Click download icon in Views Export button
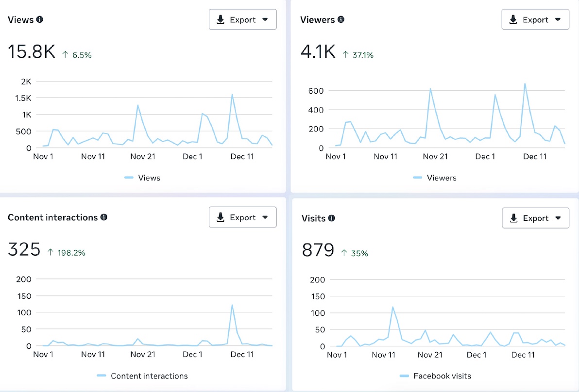 click(x=221, y=20)
